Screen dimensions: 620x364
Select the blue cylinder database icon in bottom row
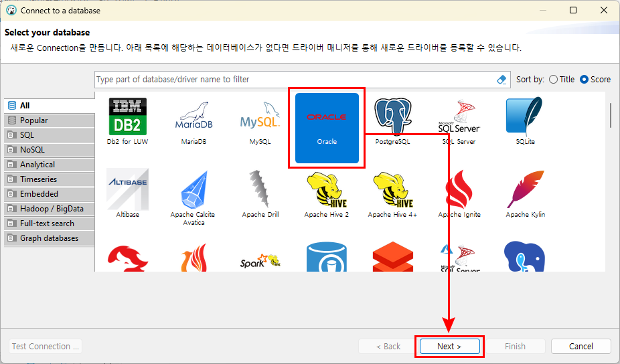(327, 256)
